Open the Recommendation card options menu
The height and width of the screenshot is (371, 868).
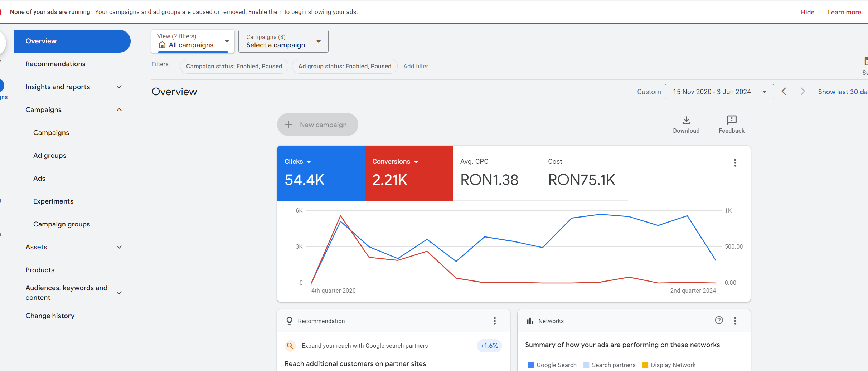point(494,321)
